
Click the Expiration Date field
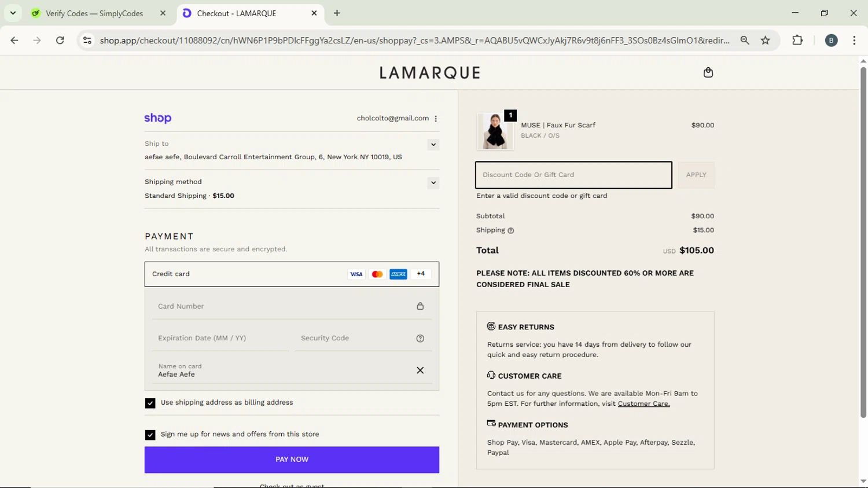tap(220, 338)
